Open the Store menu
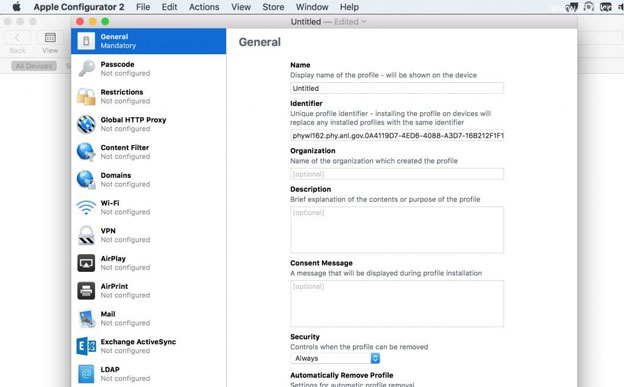The height and width of the screenshot is (387, 624). (273, 7)
